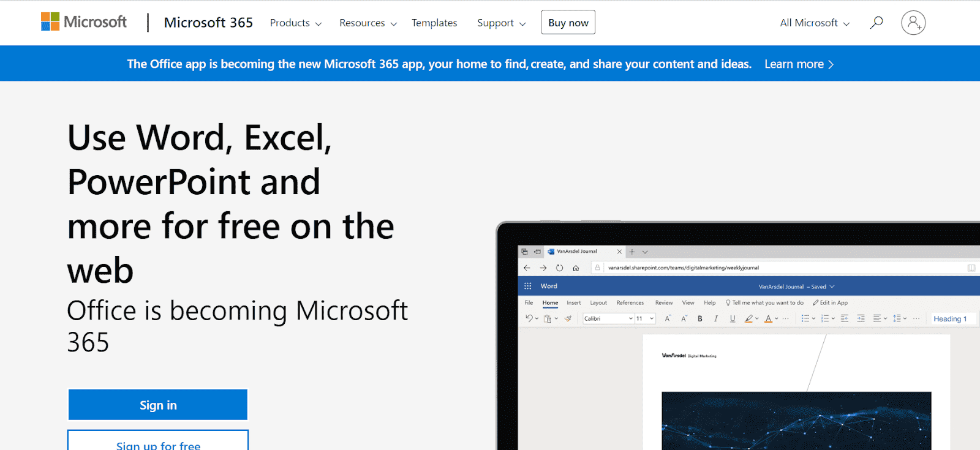Image resolution: width=980 pixels, height=450 pixels.
Task: Click the lock icon in laptop address bar
Action: [x=597, y=268]
